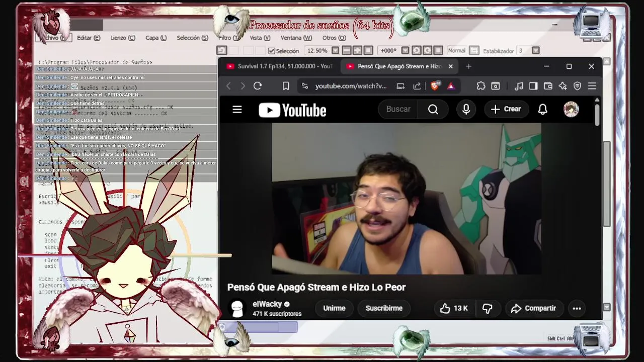Screen dimensions: 644x362
Task: Like the video showing 13 K
Action: (x=454, y=308)
